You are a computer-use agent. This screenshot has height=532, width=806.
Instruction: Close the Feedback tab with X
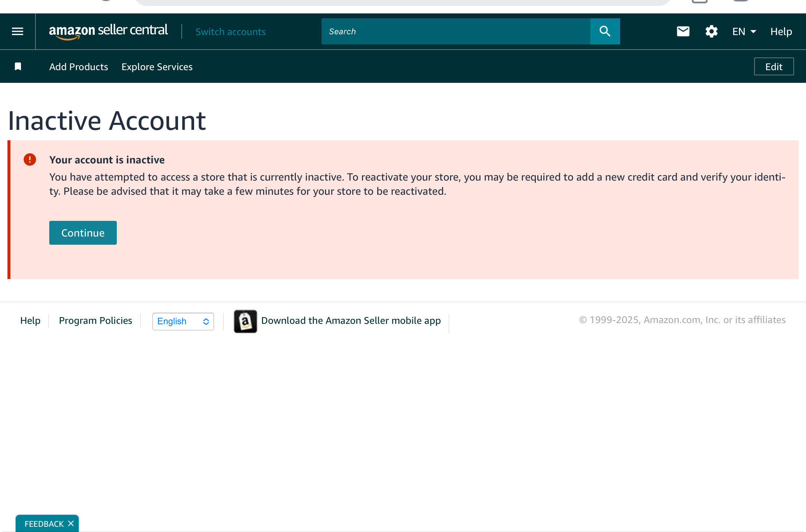click(x=71, y=523)
